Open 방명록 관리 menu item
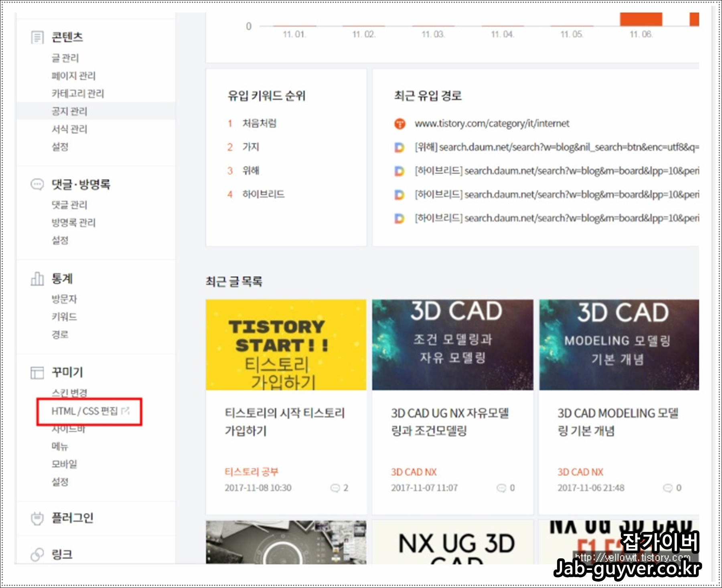Viewport: 722px width, 588px height. 73,222
